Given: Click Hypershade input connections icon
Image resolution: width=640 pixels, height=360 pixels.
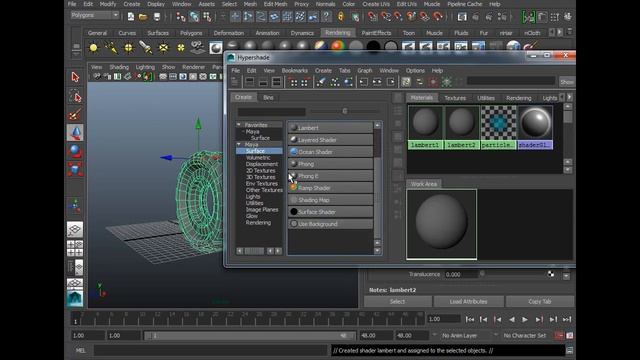Looking at the screenshot, I should [x=363, y=82].
